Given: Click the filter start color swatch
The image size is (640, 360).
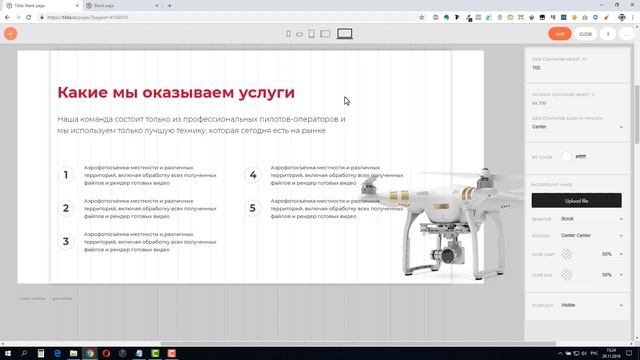Looking at the screenshot, I should 566,254.
